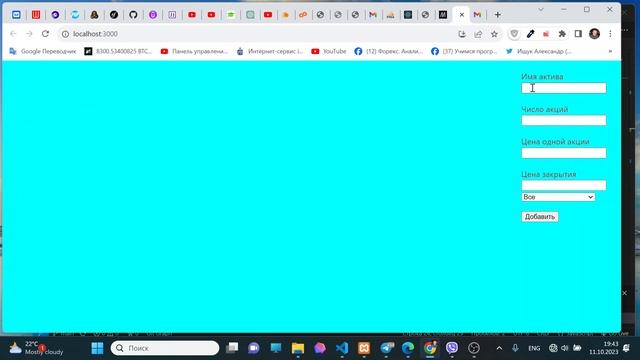Open the Chrome profile avatar
The image size is (640, 360).
pyautogui.click(x=595, y=34)
